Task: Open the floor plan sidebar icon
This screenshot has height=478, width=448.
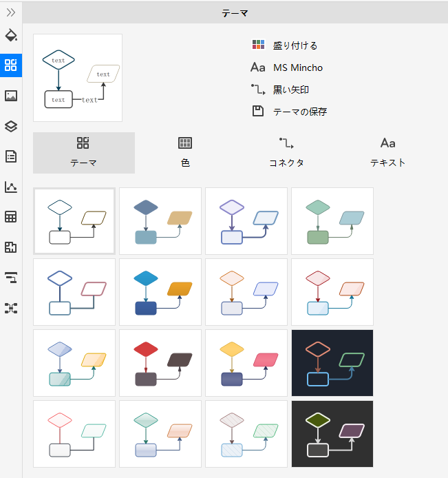Action: pos(11,247)
